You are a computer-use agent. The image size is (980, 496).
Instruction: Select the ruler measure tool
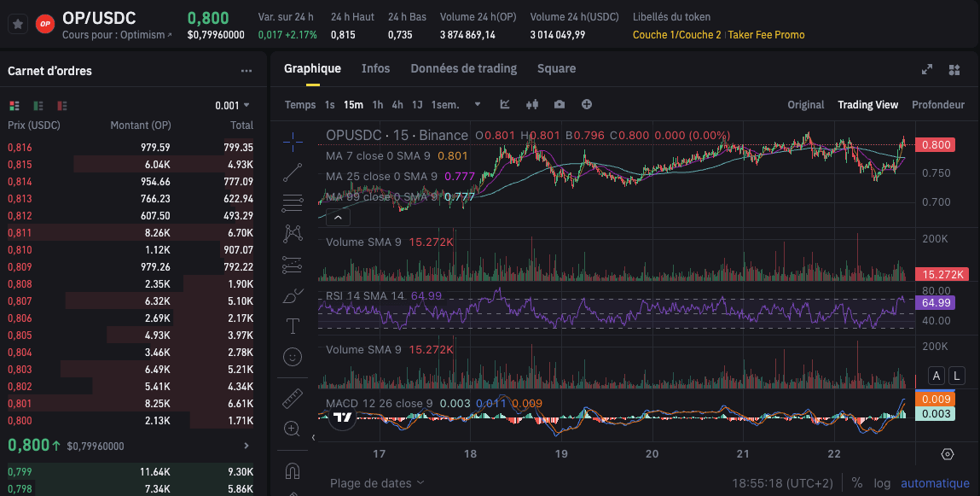point(293,398)
